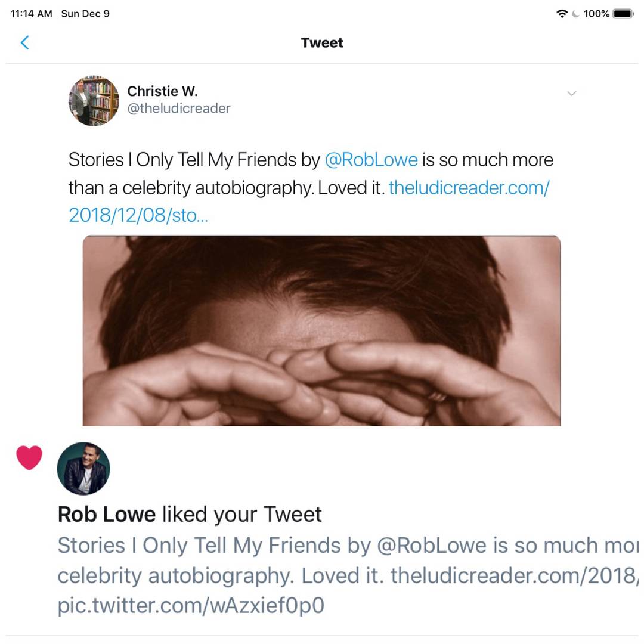Select the bold Rob Lowe name in notification
The image size is (644, 644).
pos(107,514)
